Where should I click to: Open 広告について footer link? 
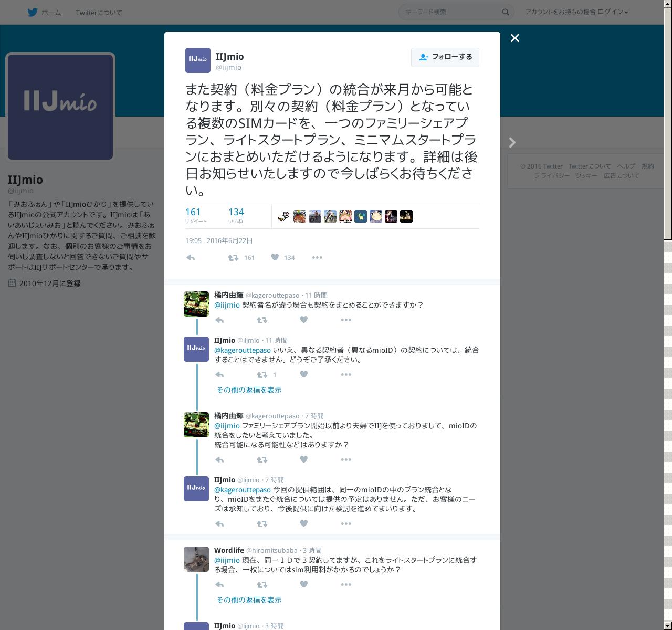click(x=622, y=176)
